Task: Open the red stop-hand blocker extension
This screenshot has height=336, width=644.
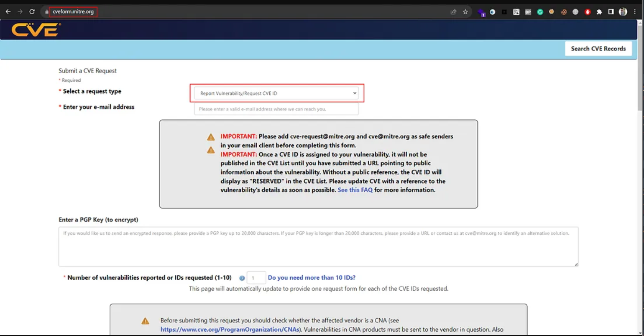Action: (588, 12)
